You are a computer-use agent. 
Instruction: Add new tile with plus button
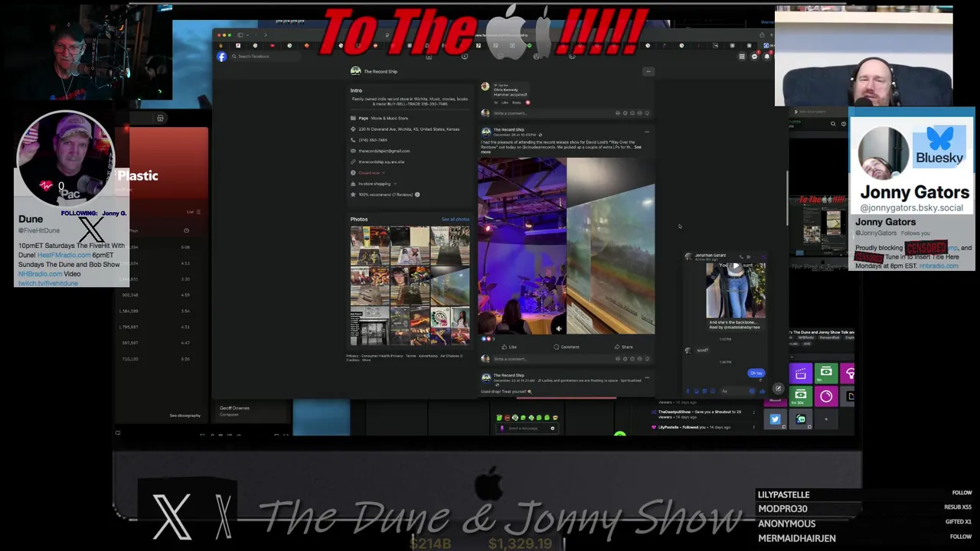826,419
